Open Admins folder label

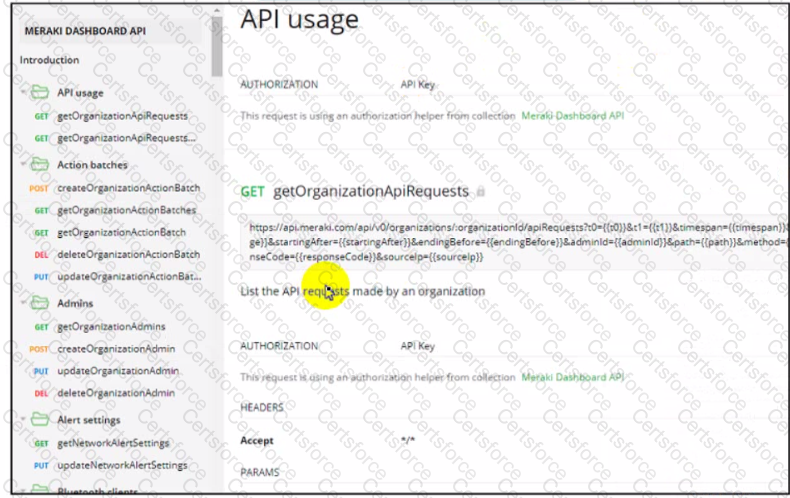(x=75, y=303)
